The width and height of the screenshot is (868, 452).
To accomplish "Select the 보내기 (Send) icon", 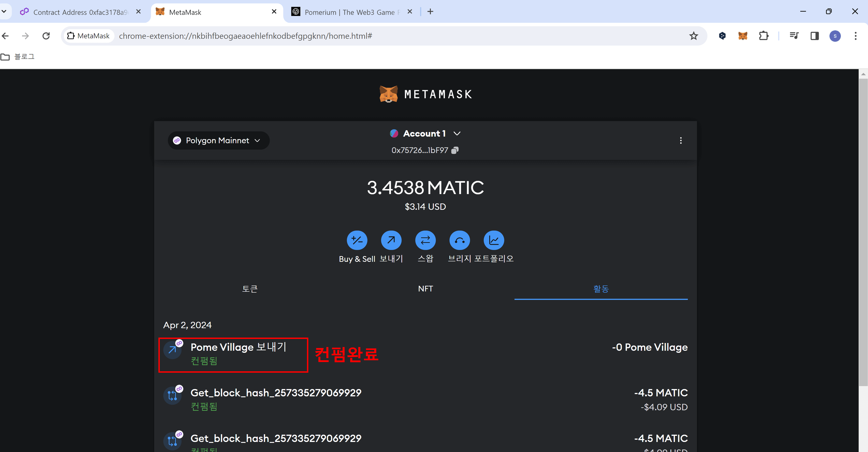I will tap(391, 240).
